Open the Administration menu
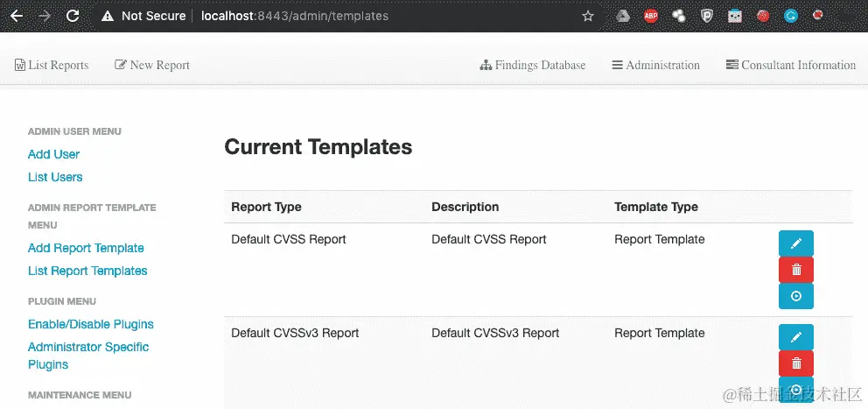Screen dimensions: 868x409 655,65
